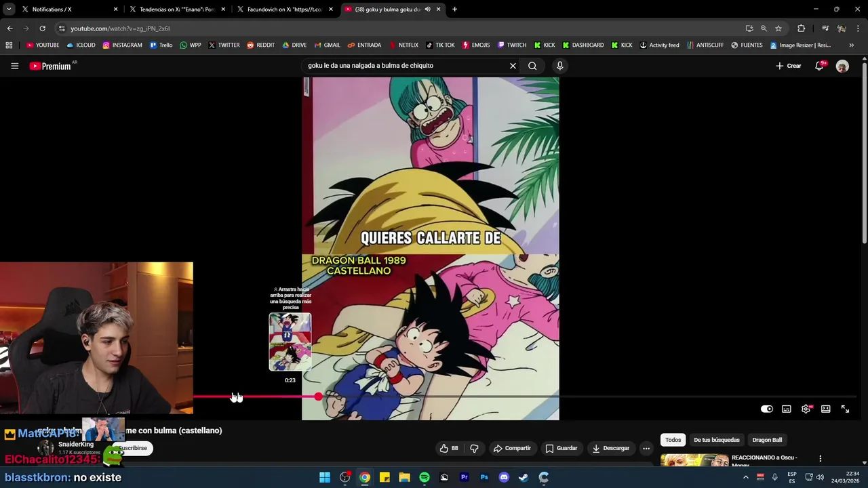Expand the bookmarks overflow chevron

[852, 45]
